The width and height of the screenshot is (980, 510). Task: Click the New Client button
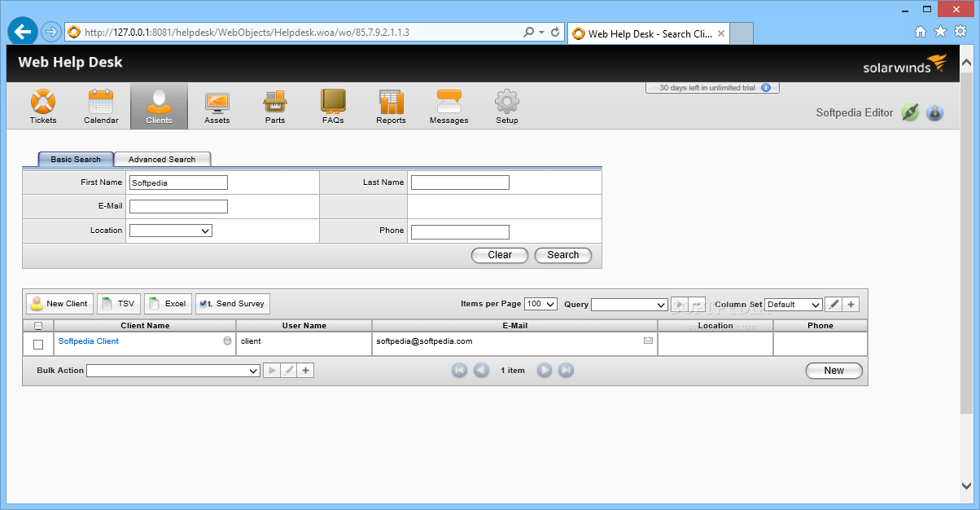point(60,304)
